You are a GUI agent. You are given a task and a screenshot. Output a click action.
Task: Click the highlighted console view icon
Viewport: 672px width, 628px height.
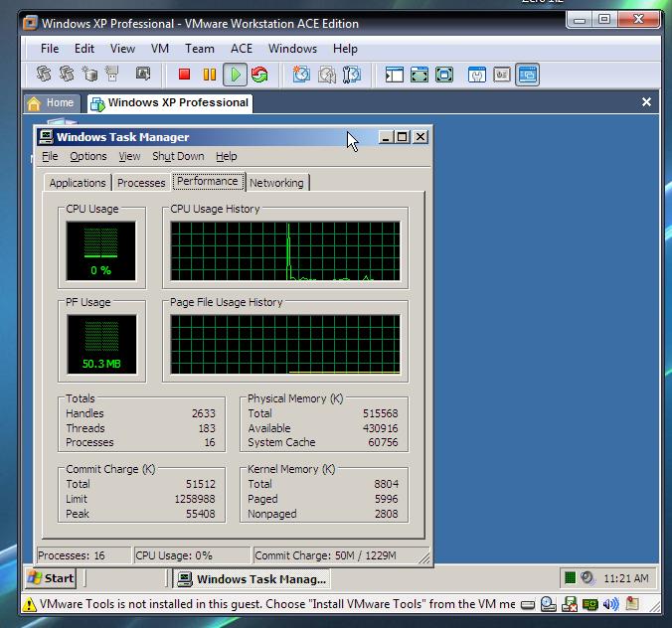(x=527, y=75)
